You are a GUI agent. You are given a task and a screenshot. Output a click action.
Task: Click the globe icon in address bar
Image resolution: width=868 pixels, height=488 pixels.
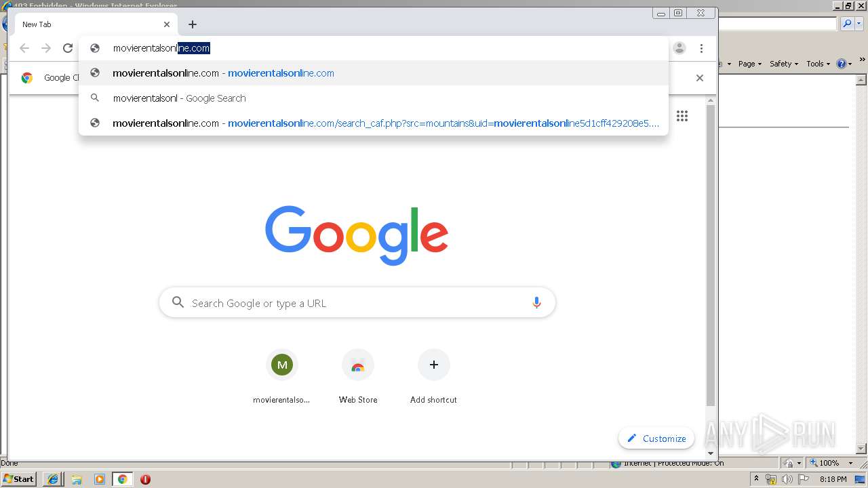pyautogui.click(x=96, y=48)
